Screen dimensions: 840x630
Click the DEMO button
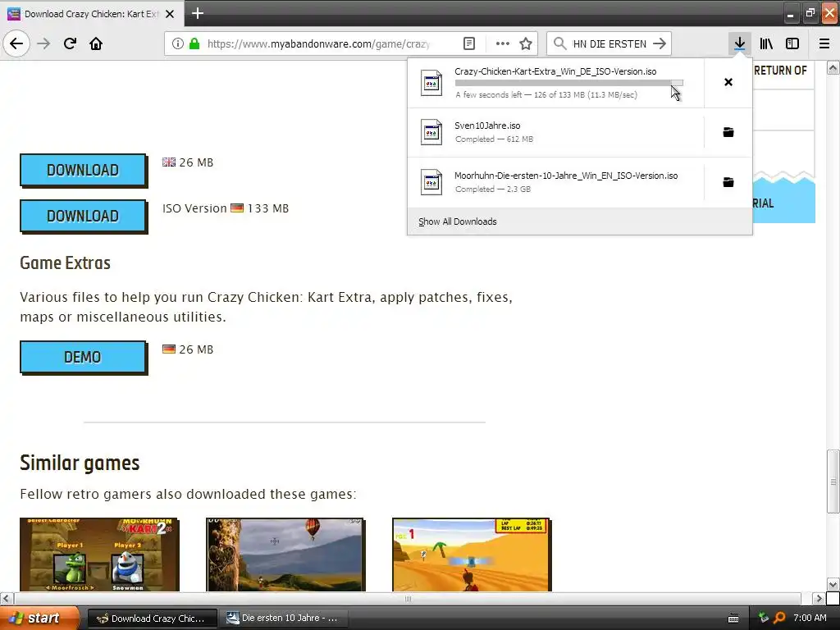pos(83,358)
